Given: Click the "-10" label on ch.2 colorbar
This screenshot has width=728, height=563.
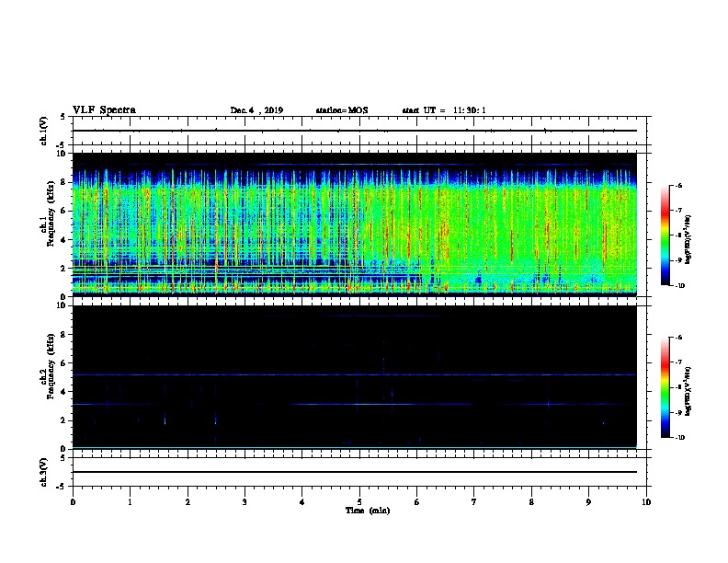Looking at the screenshot, I should pos(679,438).
